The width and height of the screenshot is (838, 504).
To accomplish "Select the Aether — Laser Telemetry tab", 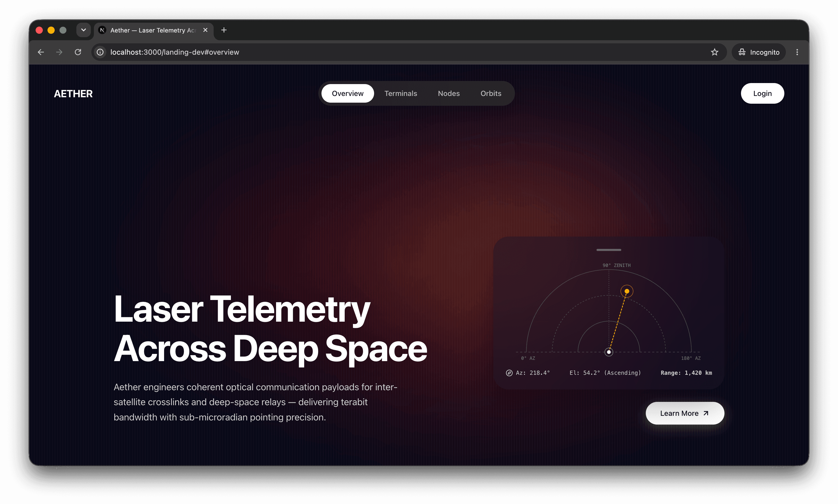I will [154, 30].
